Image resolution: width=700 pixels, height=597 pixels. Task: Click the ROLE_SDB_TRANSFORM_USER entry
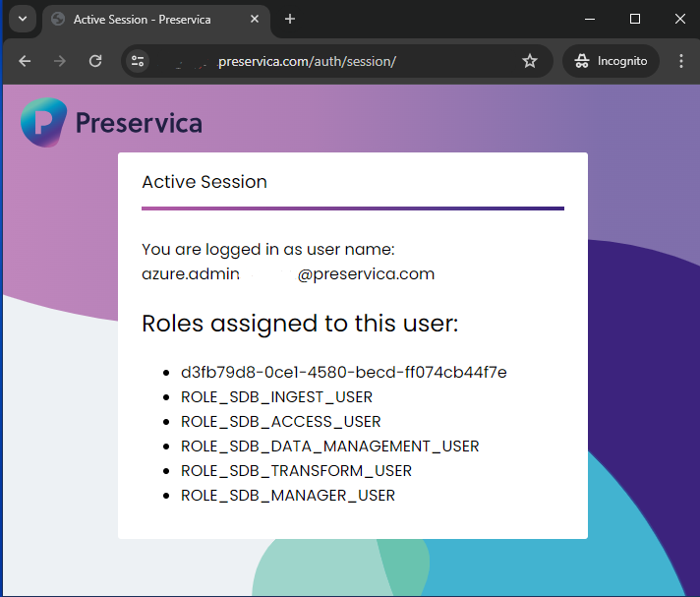[x=296, y=471]
